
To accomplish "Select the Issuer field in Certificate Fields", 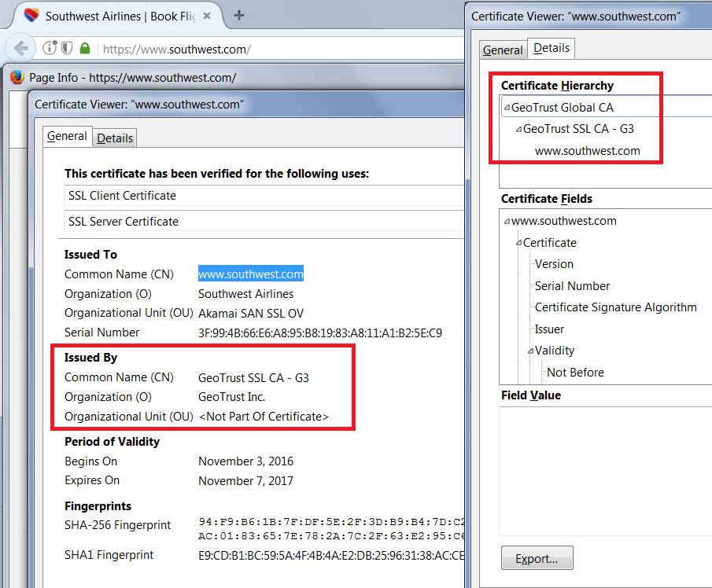I will point(549,329).
